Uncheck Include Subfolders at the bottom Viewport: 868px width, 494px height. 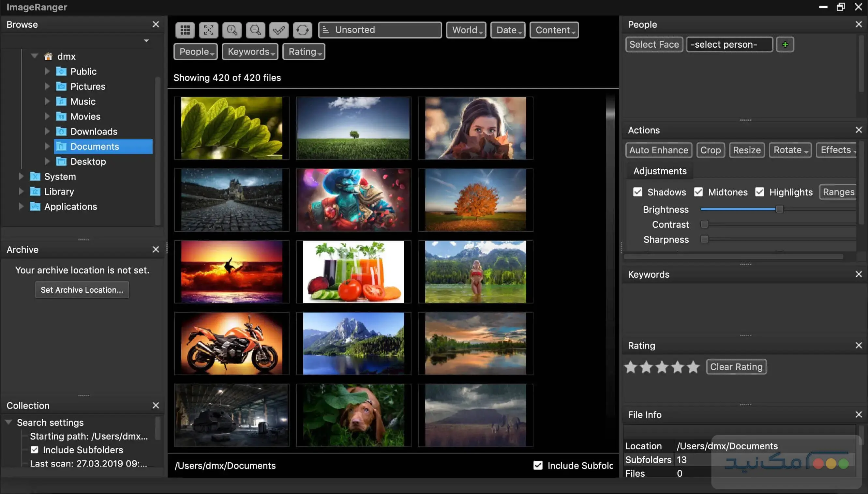tap(538, 465)
